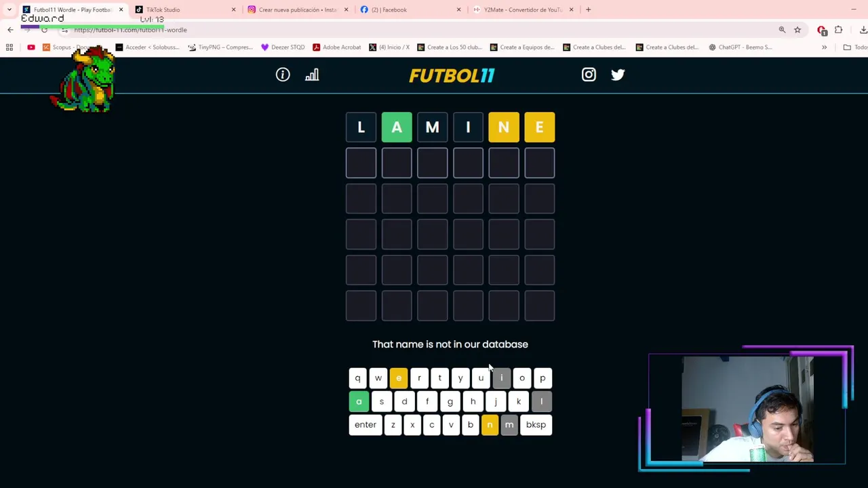Click the bksp key on screen

point(536,424)
